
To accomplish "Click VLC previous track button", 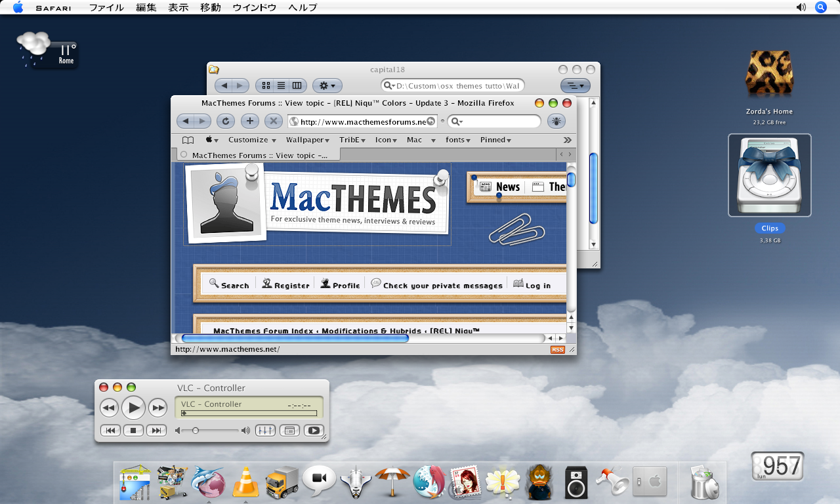I will pos(110,430).
